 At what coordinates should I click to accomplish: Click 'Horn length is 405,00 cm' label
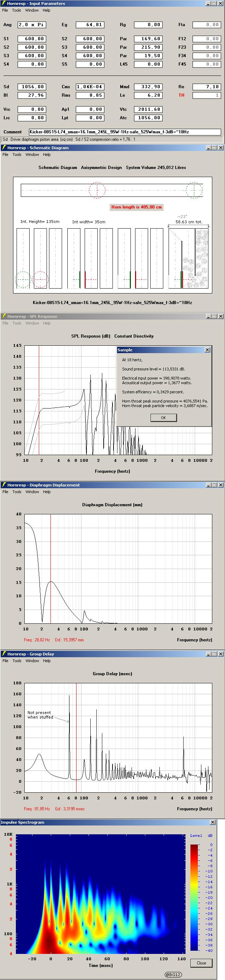point(136,207)
